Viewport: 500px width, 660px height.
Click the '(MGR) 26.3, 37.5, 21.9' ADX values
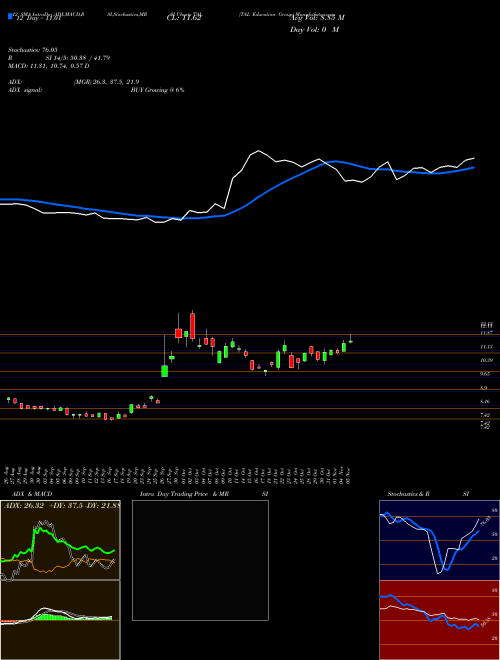(x=106, y=82)
